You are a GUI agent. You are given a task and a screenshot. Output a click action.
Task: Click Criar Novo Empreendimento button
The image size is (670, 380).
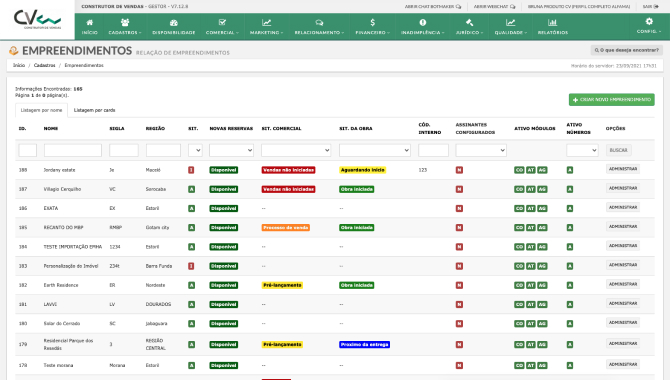tap(611, 100)
